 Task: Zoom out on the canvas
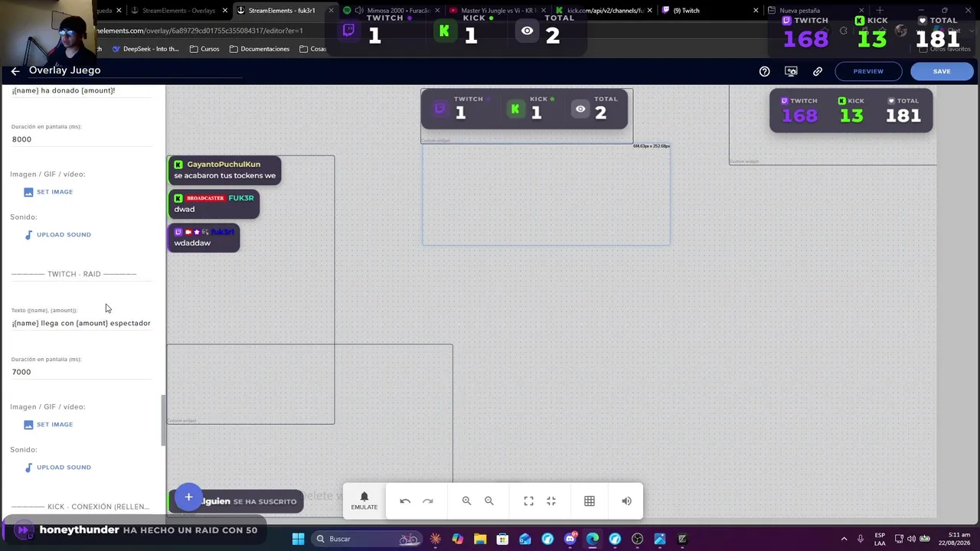(489, 501)
